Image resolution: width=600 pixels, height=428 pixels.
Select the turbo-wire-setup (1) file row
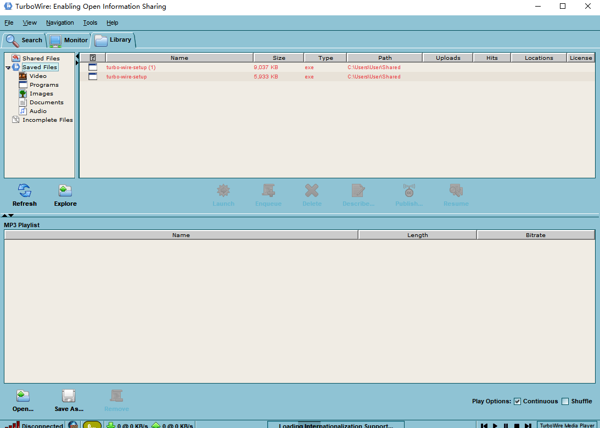(131, 67)
